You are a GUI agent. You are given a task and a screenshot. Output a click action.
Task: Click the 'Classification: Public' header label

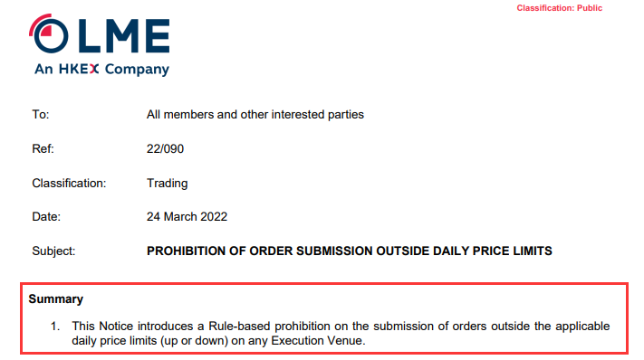click(560, 8)
